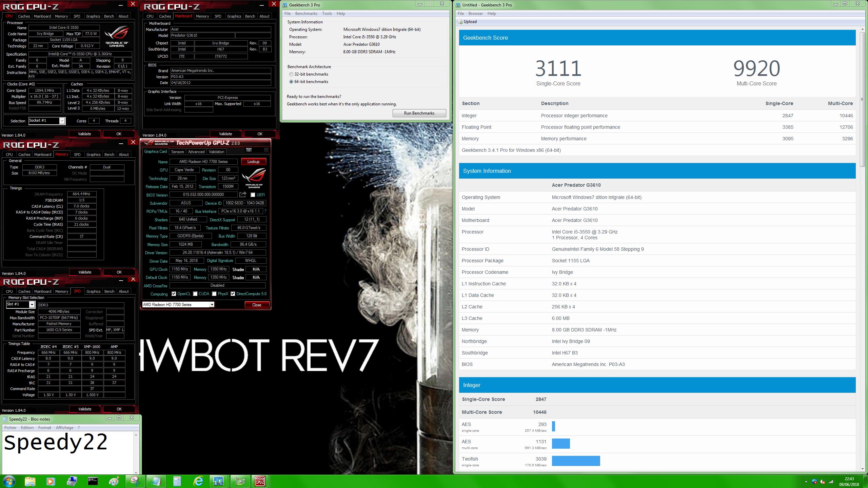Click OK in the CPU-Z Memory window

(x=119, y=272)
